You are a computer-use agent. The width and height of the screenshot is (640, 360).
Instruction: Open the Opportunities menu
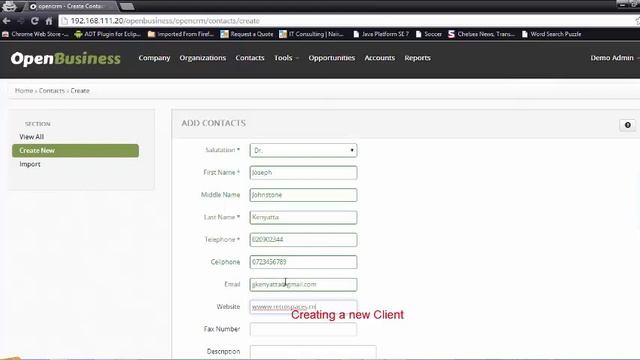coord(331,58)
